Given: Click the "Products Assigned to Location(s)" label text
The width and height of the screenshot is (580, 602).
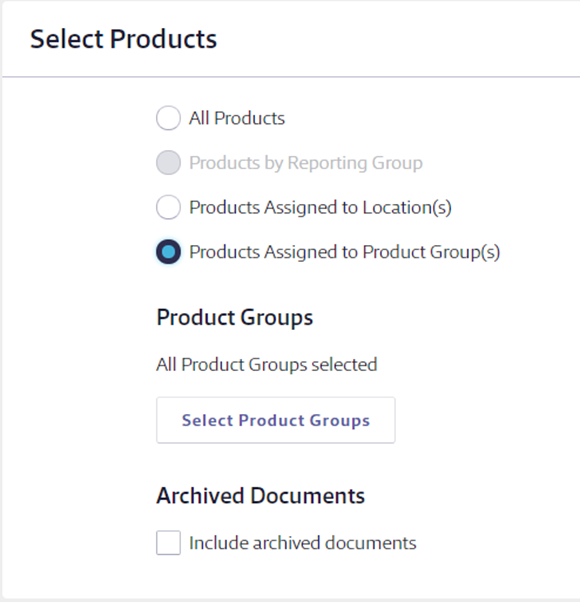Looking at the screenshot, I should [320, 208].
